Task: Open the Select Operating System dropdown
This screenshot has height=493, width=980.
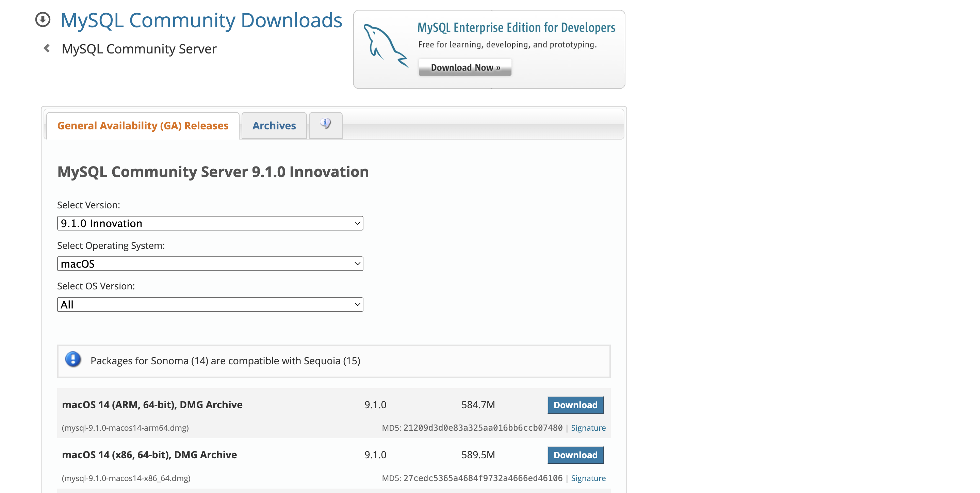Action: point(210,264)
